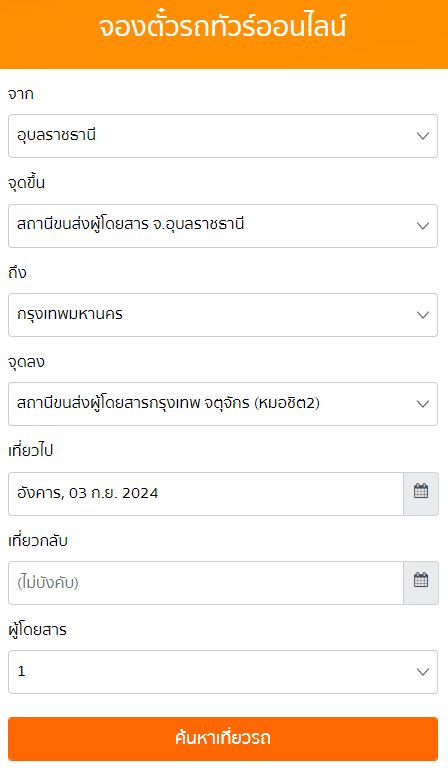Open the departure date calendar icon
Screen dimensions: 448x773
[421, 493]
